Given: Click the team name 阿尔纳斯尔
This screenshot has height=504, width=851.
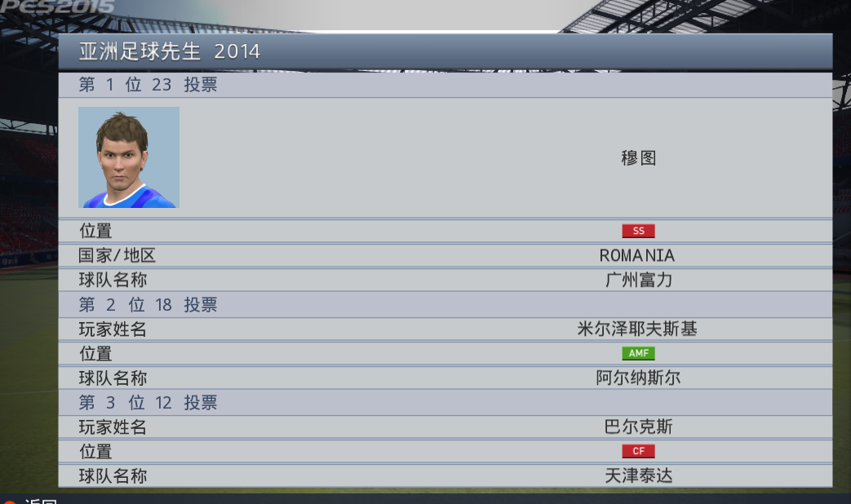Looking at the screenshot, I should tap(638, 378).
